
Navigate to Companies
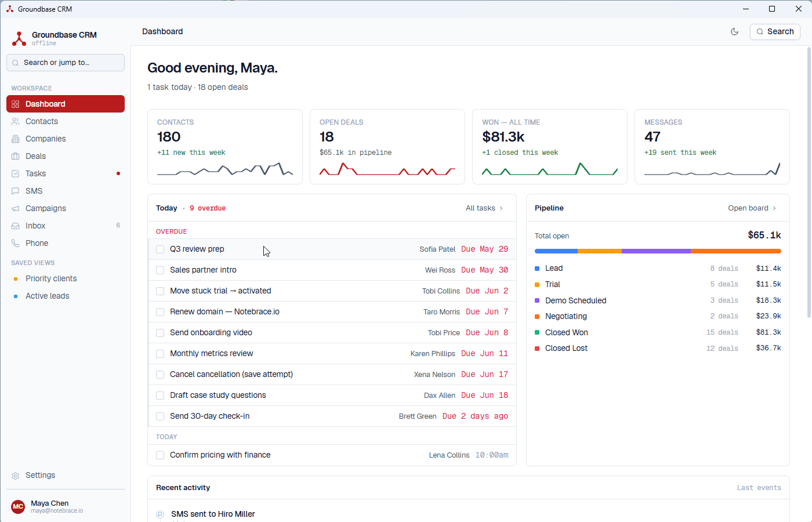click(66, 139)
